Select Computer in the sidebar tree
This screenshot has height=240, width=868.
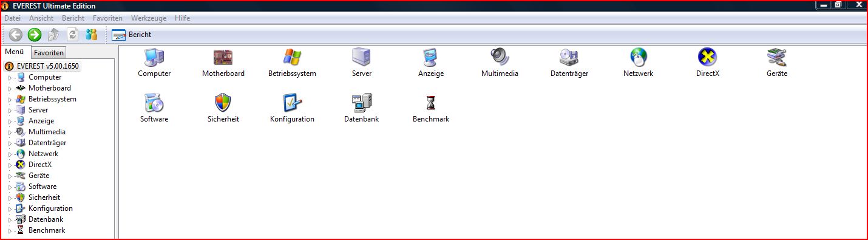tap(45, 77)
